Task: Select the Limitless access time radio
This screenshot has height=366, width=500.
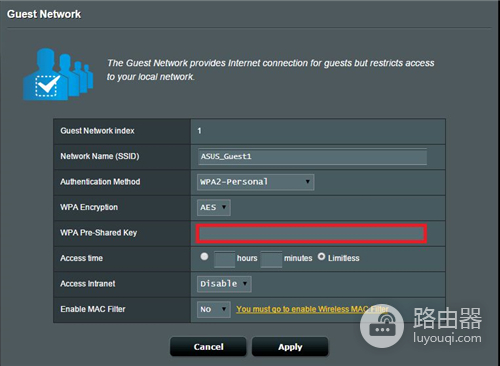Action: click(x=321, y=257)
